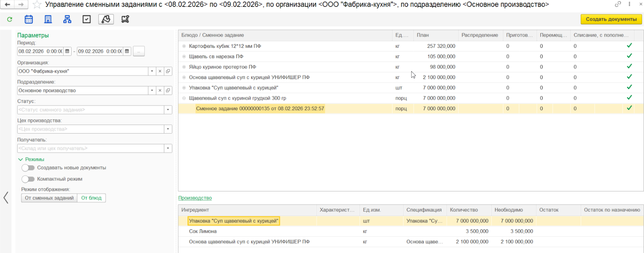The width and height of the screenshot is (644, 253).
Task: Open the 'Производство' link
Action: tap(195, 198)
